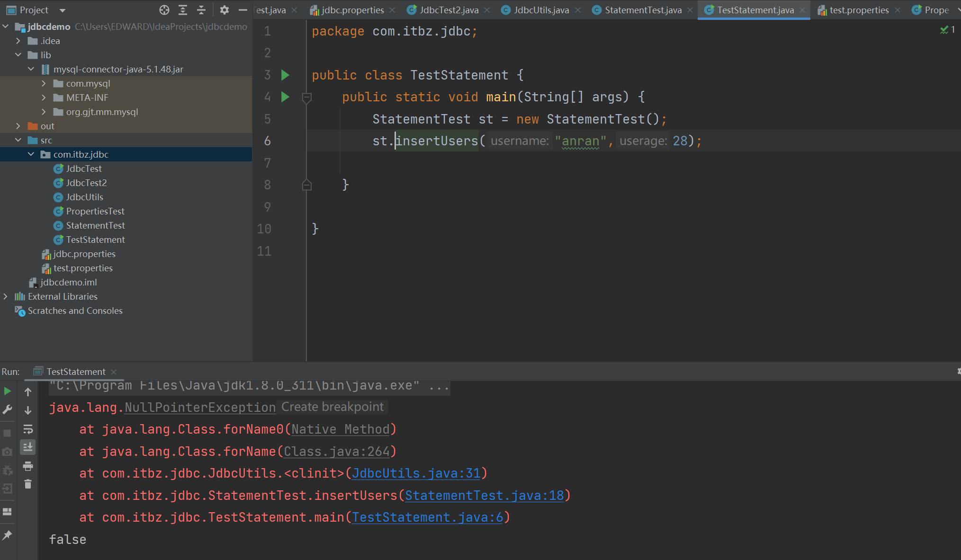
Task: Pin the Run tab with pin icon
Action: [x=7, y=535]
